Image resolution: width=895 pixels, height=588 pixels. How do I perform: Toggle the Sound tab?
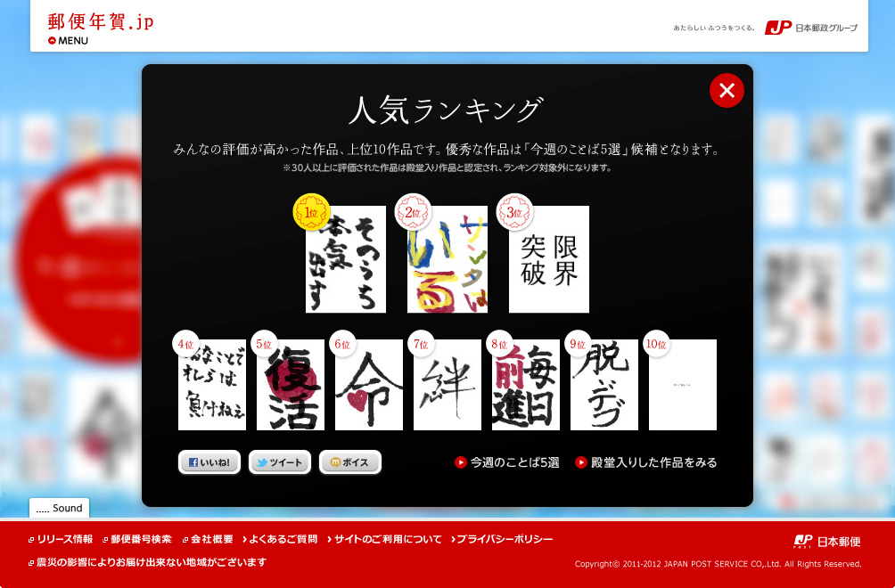click(x=60, y=508)
